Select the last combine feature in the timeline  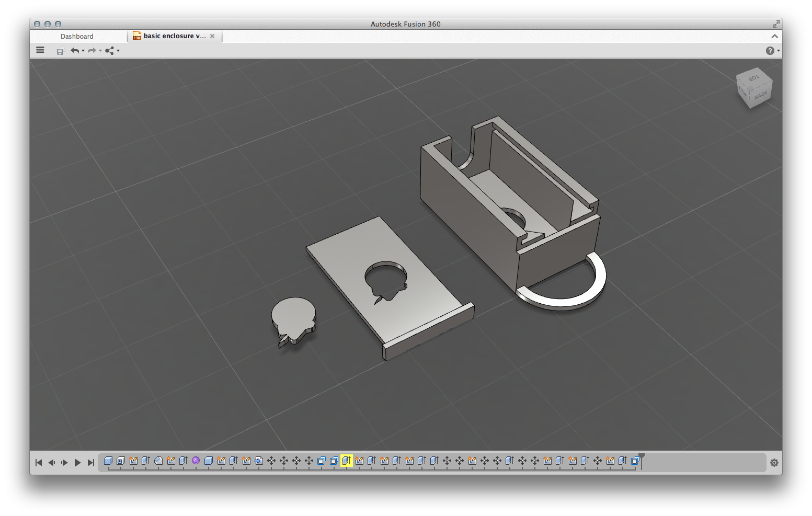point(635,461)
